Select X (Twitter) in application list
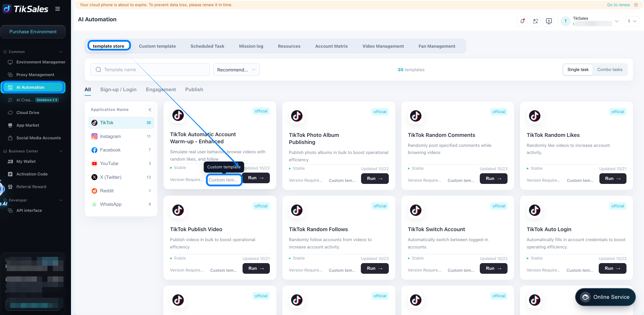The image size is (644, 315). (121, 177)
